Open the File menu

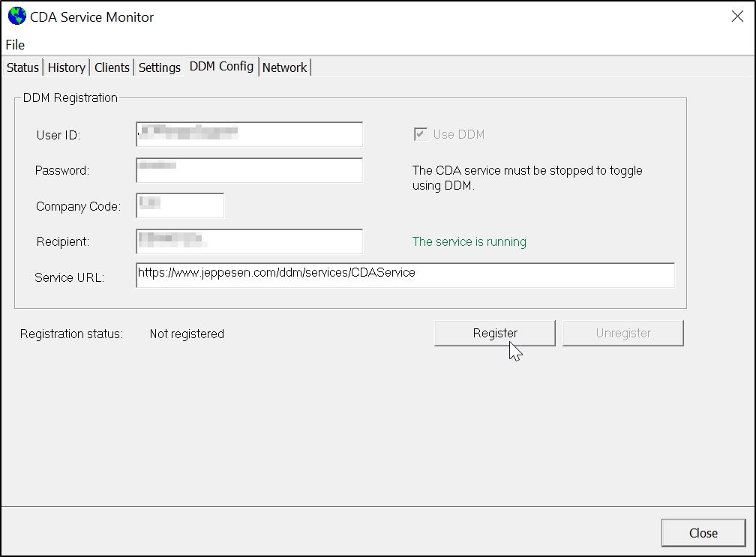pos(14,45)
